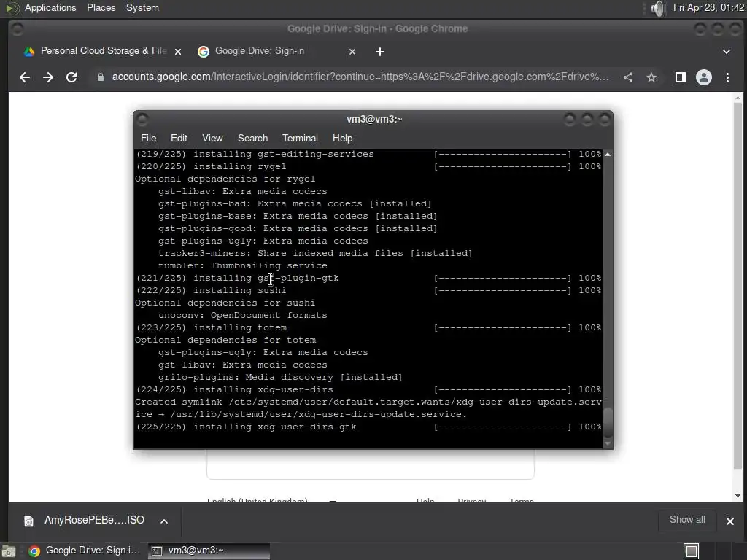
Task: Click Chrome page scrollbar up arrow
Action: [x=738, y=98]
